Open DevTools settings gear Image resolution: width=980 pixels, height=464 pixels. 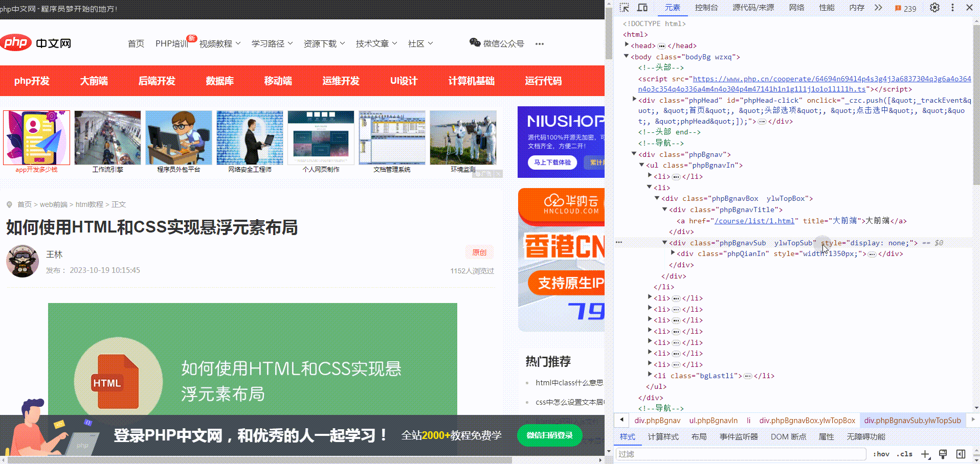click(x=934, y=8)
